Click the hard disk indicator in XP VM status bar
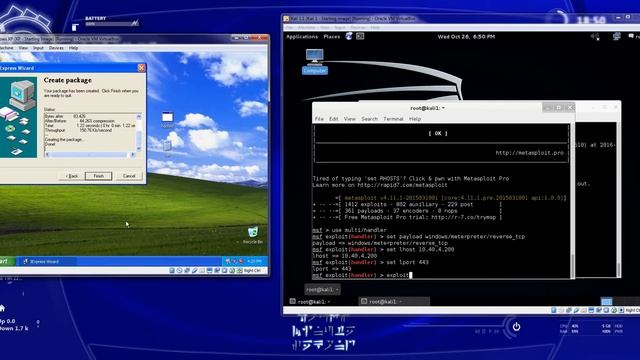 (172, 271)
